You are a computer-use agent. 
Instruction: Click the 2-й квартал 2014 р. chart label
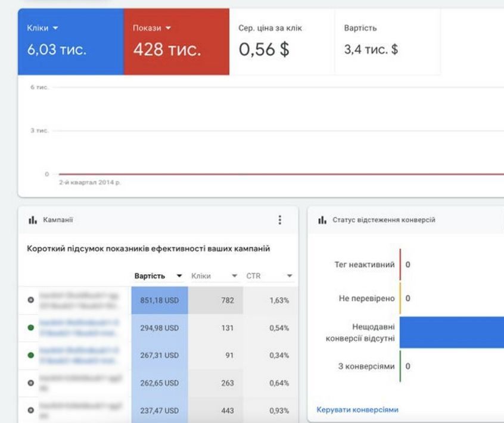89,182
